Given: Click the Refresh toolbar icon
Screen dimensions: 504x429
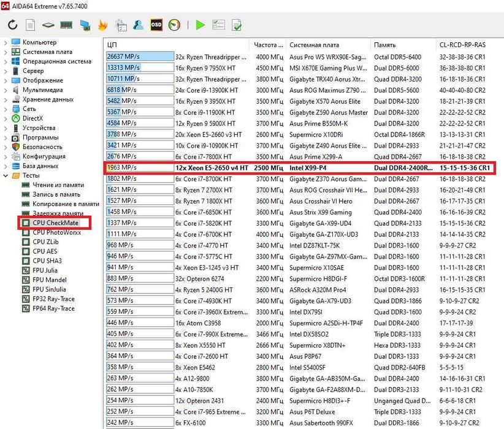Looking at the screenshot, I should tap(12, 25).
